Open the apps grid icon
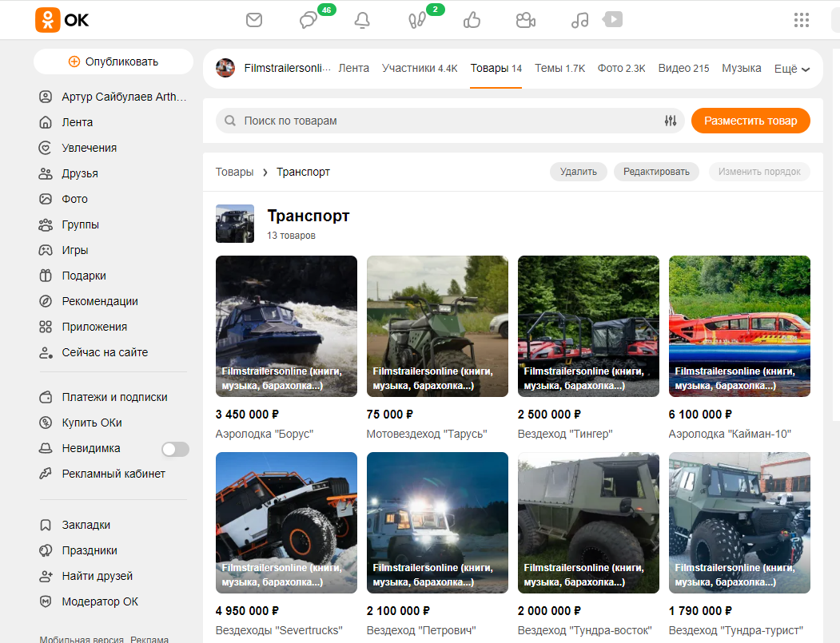Viewport: 840px width, 643px height. point(802,20)
